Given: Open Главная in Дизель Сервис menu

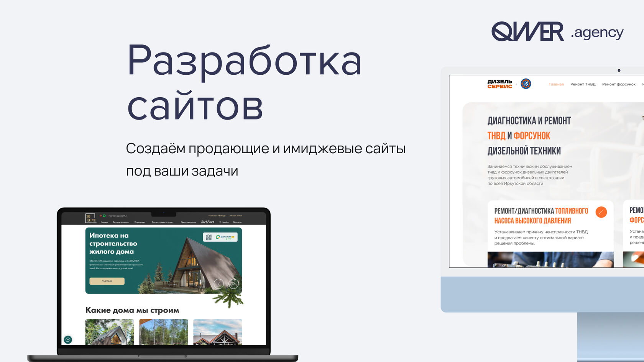Looking at the screenshot, I should click(x=556, y=84).
